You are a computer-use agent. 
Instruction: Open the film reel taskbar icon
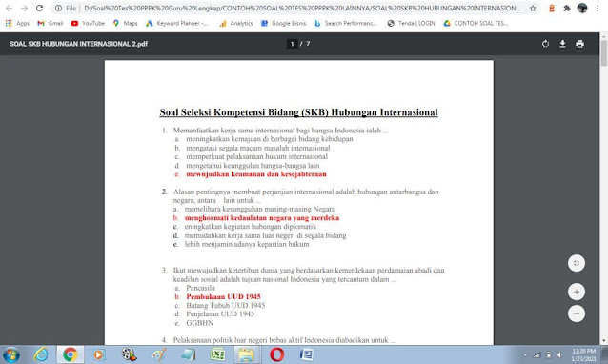pos(129,354)
